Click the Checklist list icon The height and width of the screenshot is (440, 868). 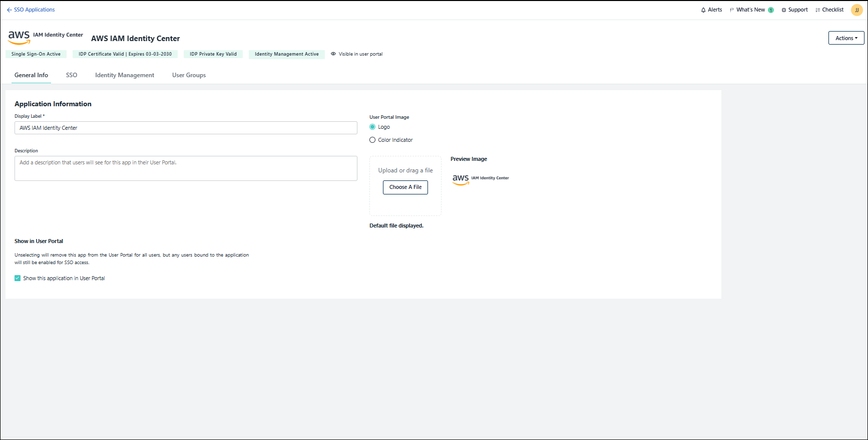point(818,10)
